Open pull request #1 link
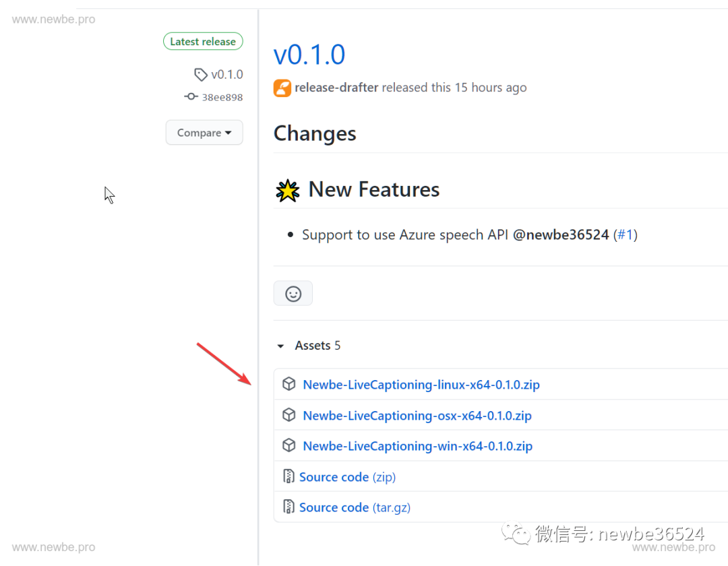Image resolution: width=728 pixels, height=566 pixels. (x=626, y=234)
